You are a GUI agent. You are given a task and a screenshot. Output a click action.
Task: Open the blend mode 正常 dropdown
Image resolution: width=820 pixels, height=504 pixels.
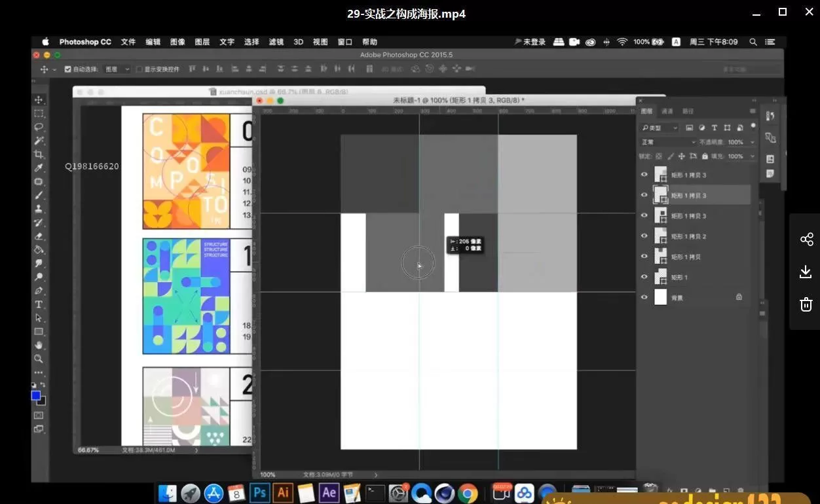coord(668,142)
